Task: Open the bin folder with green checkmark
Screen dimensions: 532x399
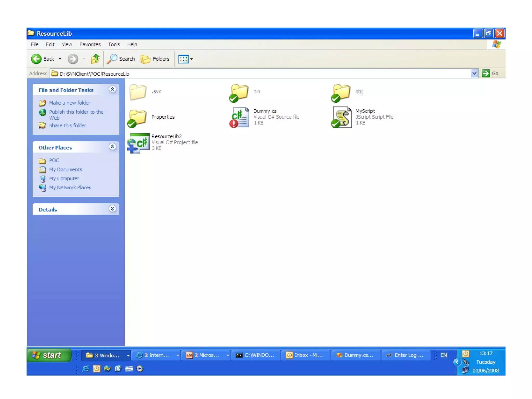Action: tap(239, 92)
